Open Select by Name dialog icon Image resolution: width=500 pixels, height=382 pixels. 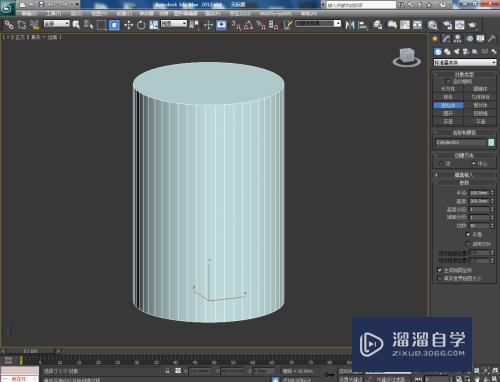pyautogui.click(x=88, y=25)
